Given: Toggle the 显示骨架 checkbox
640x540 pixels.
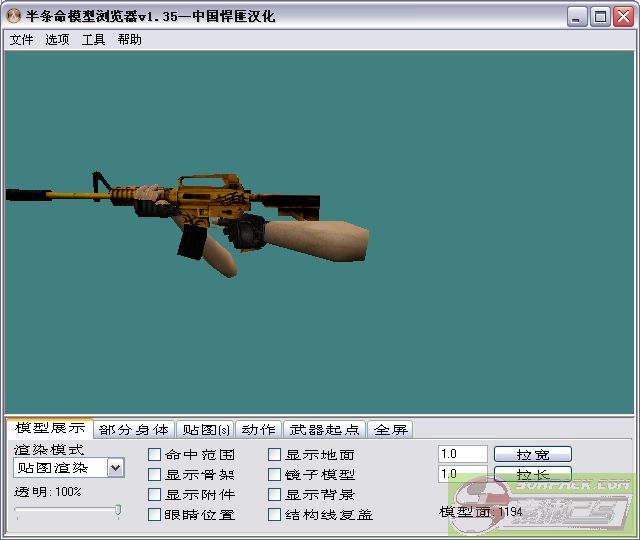Looking at the screenshot, I should pos(155,475).
